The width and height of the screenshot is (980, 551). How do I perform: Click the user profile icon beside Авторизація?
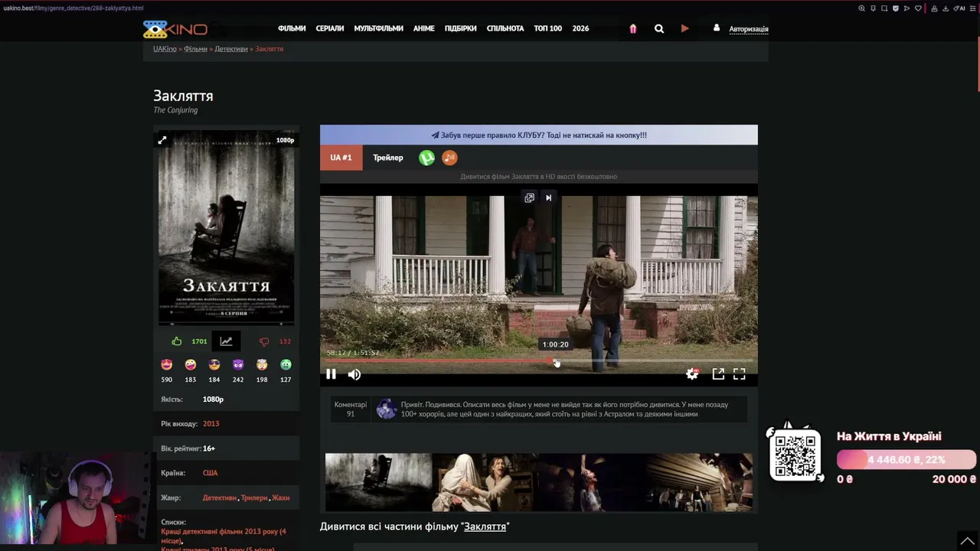(x=717, y=28)
